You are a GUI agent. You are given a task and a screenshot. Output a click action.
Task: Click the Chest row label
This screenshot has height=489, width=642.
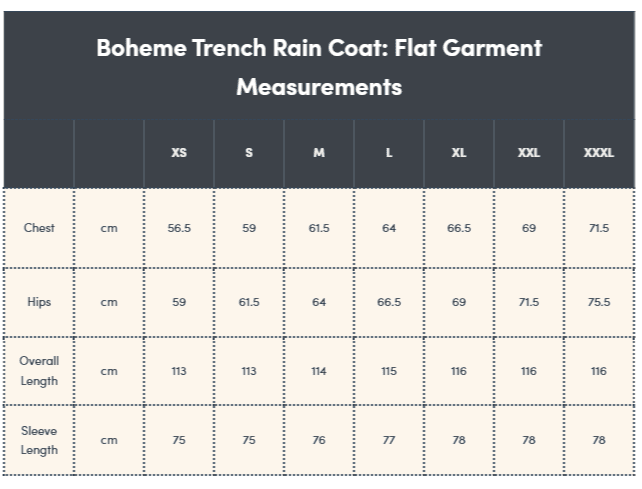pos(39,228)
